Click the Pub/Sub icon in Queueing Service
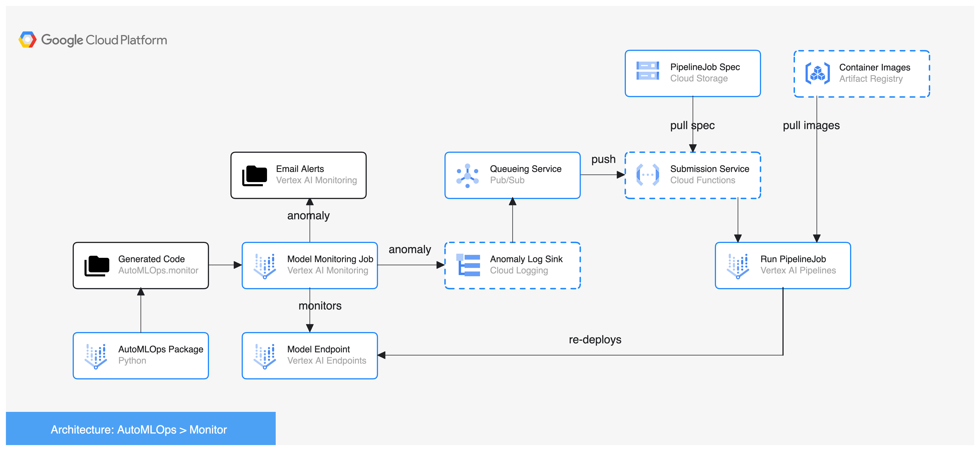 [x=467, y=176]
